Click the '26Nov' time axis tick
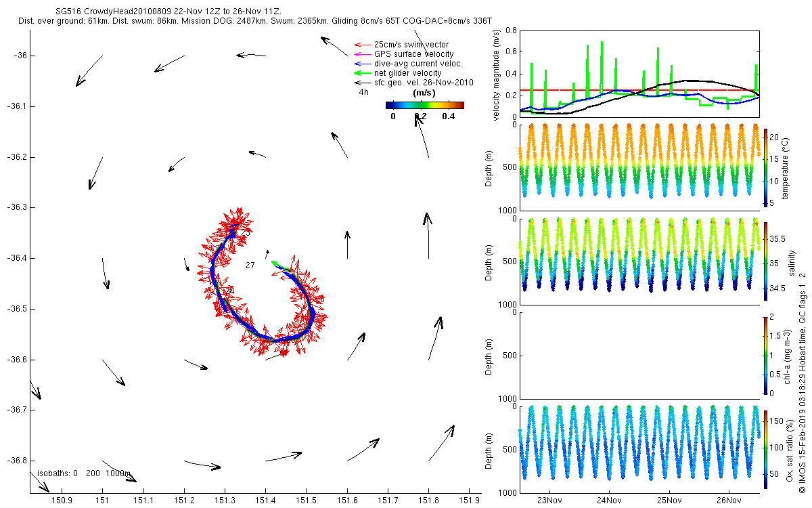This screenshot has width=812, height=508. point(729,501)
